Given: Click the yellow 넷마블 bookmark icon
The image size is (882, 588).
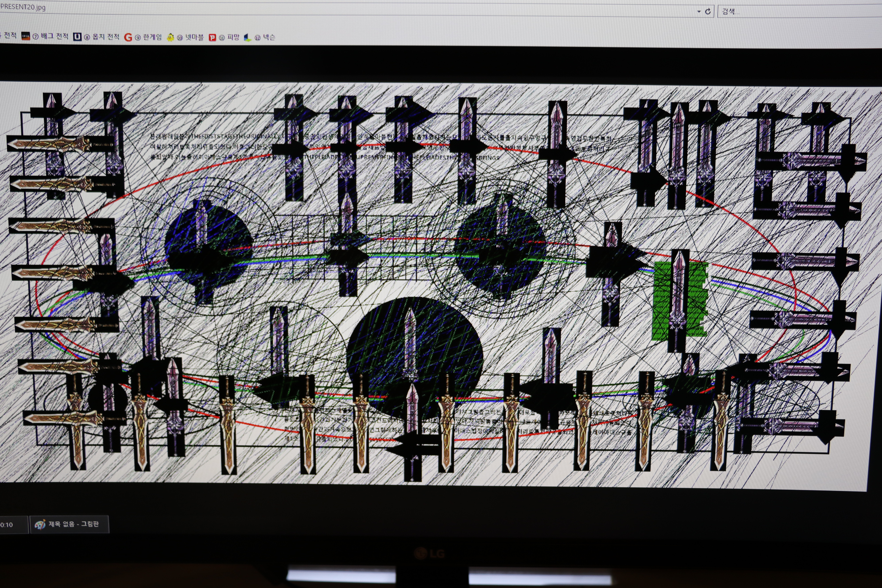Looking at the screenshot, I should (170, 37).
